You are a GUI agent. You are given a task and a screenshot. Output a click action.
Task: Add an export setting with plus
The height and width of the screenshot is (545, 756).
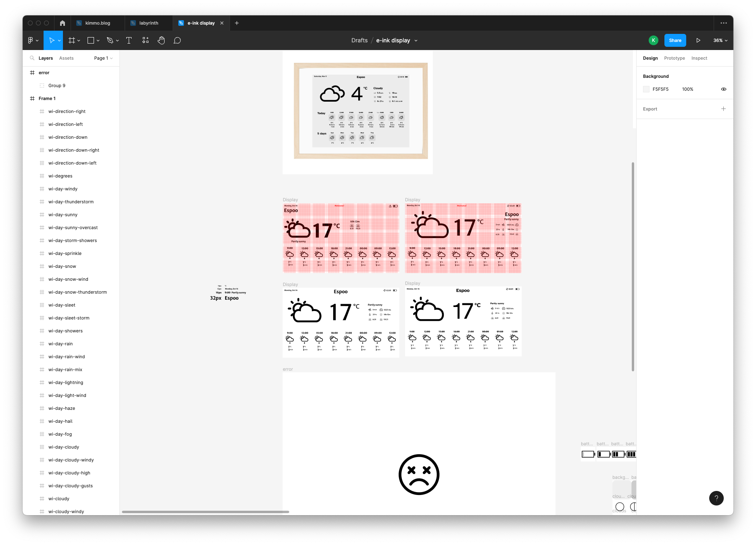[x=724, y=109]
